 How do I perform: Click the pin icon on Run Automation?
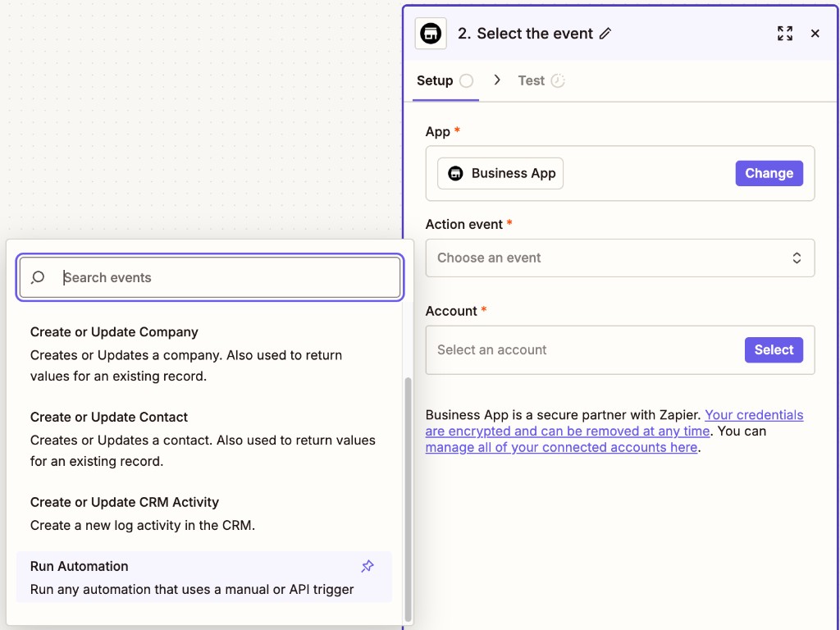pos(367,566)
